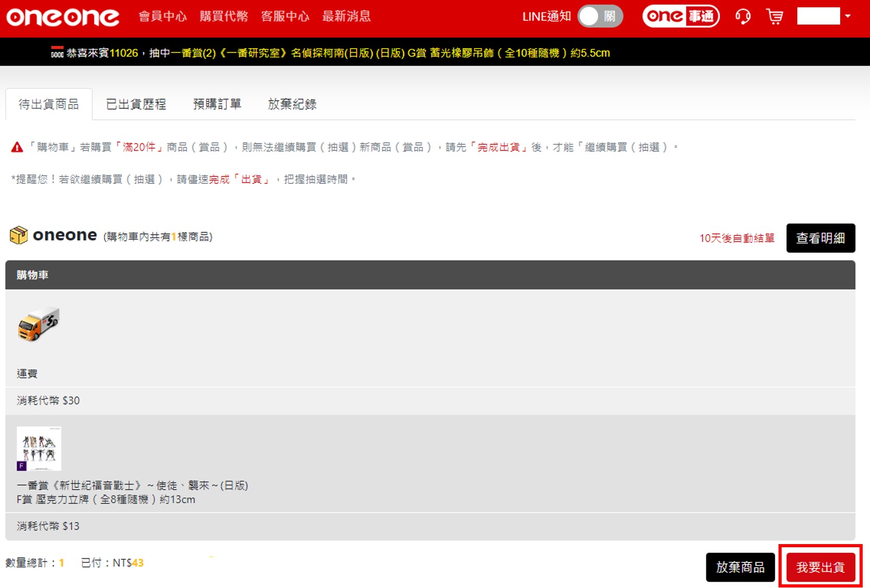Click the 查看明細 button
The image size is (870, 588).
click(x=820, y=238)
